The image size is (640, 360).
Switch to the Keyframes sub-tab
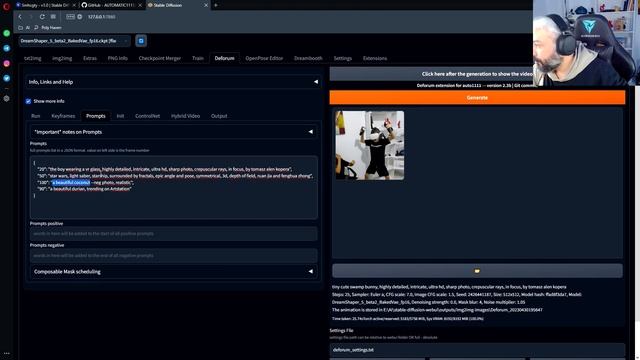coord(63,116)
